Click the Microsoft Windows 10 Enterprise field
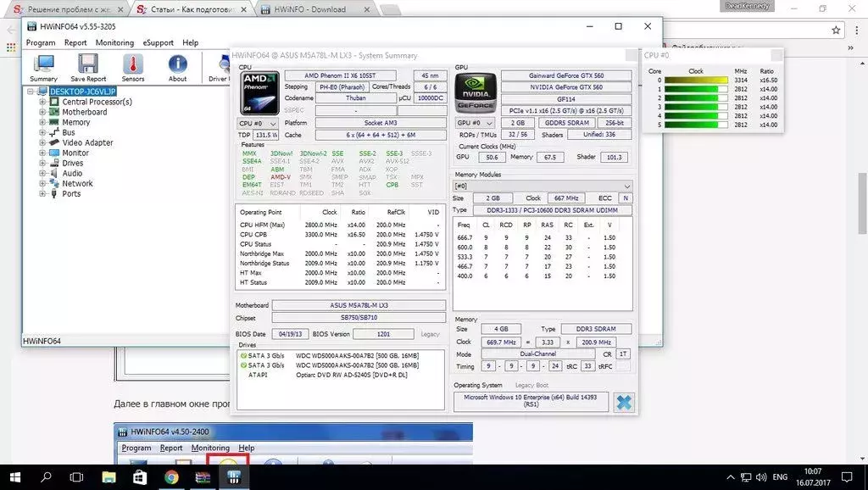The image size is (868, 490). pyautogui.click(x=531, y=401)
